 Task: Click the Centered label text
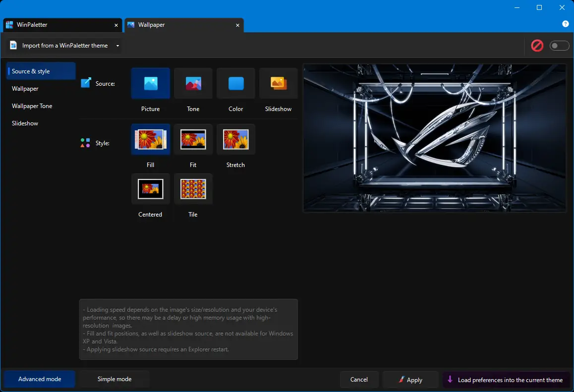(x=150, y=215)
